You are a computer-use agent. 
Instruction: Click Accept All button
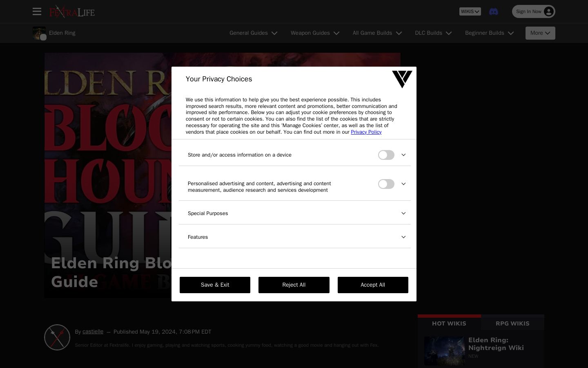[x=373, y=285]
